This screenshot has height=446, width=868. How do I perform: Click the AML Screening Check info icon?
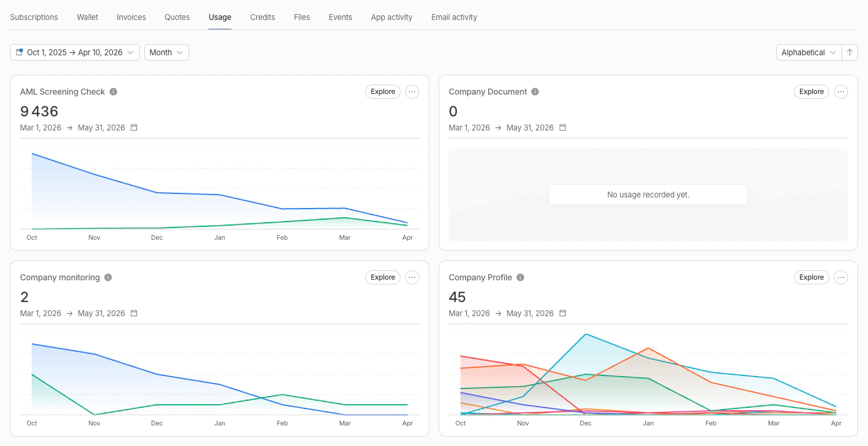[113, 92]
